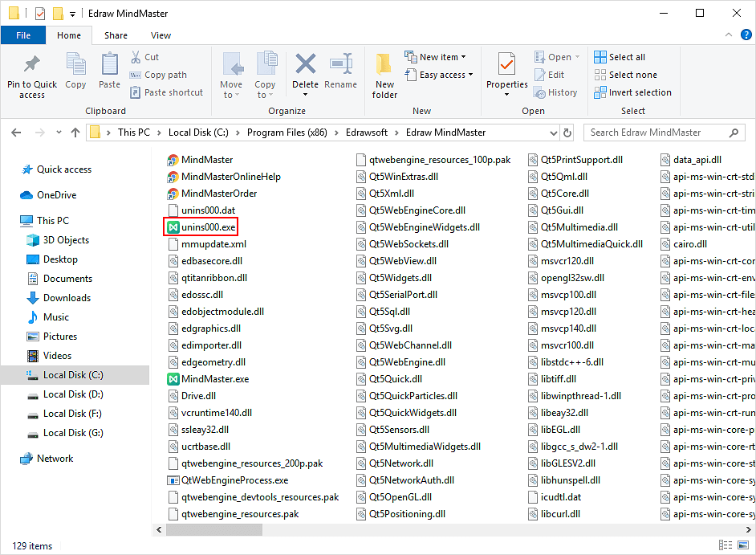Click the Search Edraw MindMaster field
Screen dimensions: 756x555
pyautogui.click(x=664, y=133)
